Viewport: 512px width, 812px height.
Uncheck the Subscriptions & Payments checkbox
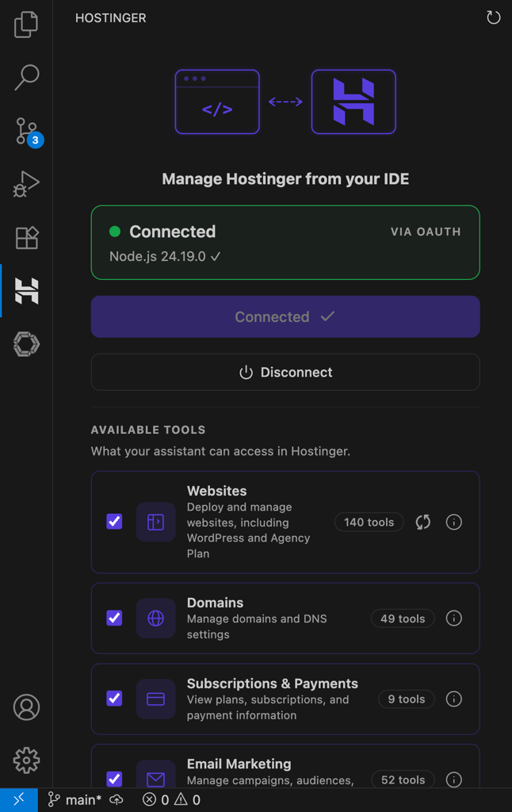coord(114,699)
